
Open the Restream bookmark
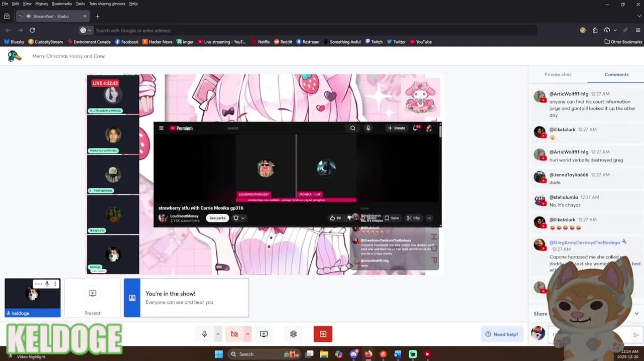coord(308,42)
